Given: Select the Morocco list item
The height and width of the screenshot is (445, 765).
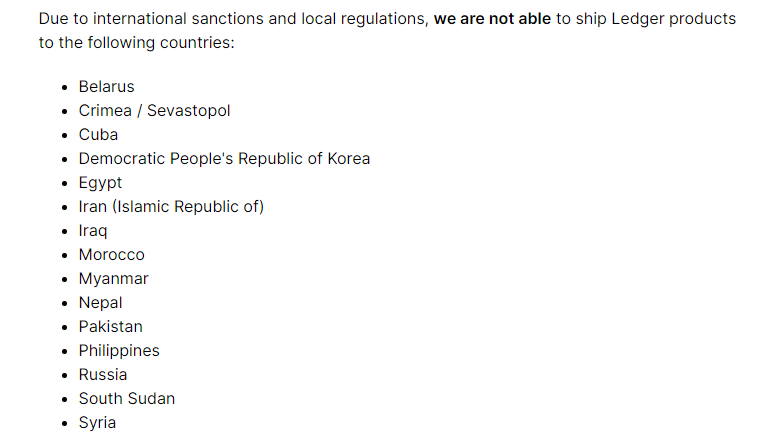Looking at the screenshot, I should coord(111,255).
